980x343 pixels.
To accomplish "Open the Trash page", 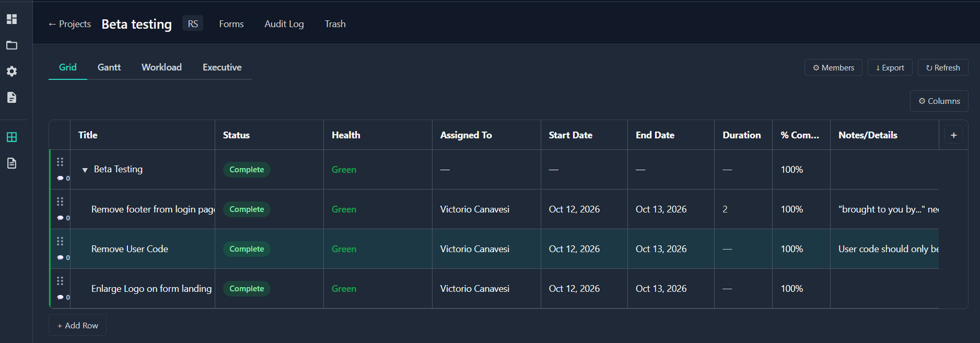I will pos(335,24).
